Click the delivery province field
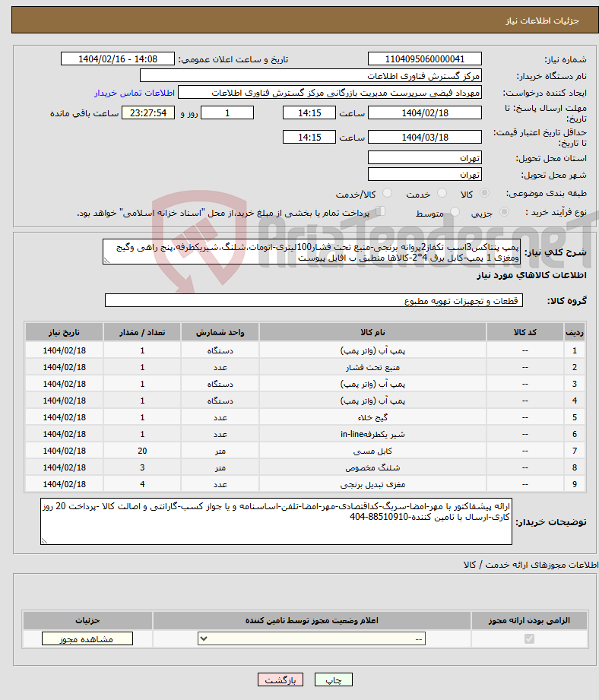 425,157
